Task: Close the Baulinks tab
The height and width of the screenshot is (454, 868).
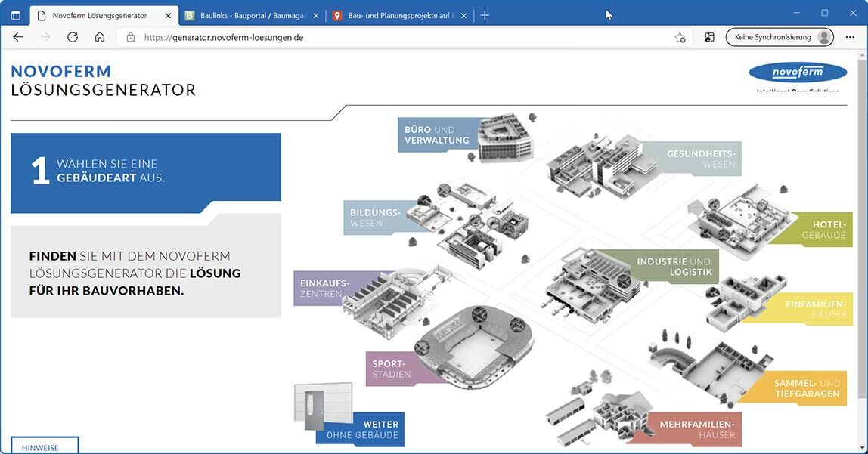Action: pyautogui.click(x=316, y=16)
